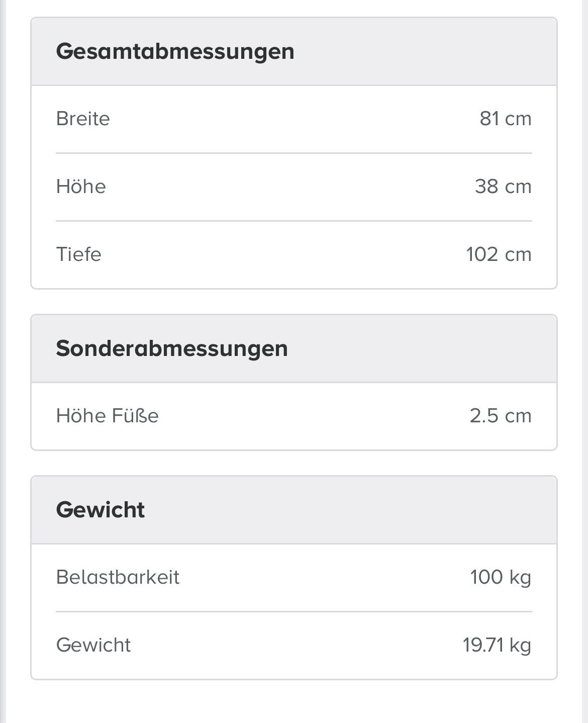Click the gray scrollbar strip at left edge
Image resolution: width=588 pixels, height=723 pixels.
pyautogui.click(x=3, y=361)
